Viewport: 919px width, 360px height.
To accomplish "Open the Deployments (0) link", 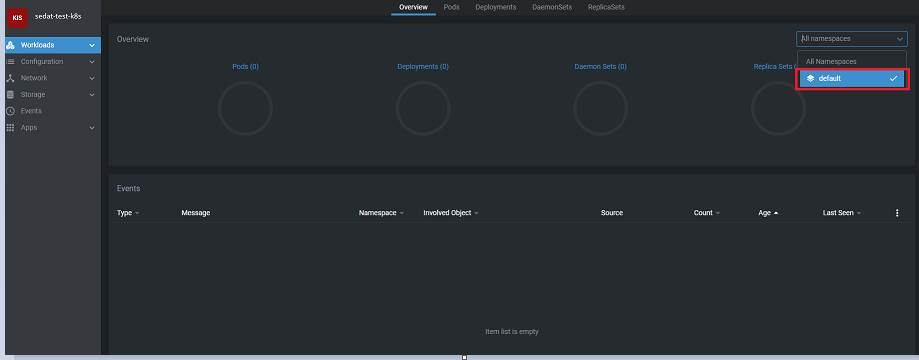I will 423,67.
